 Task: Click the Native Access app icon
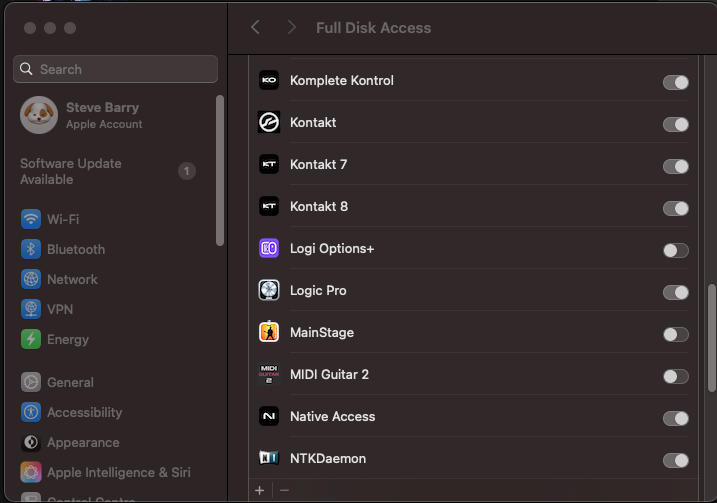pyautogui.click(x=269, y=417)
